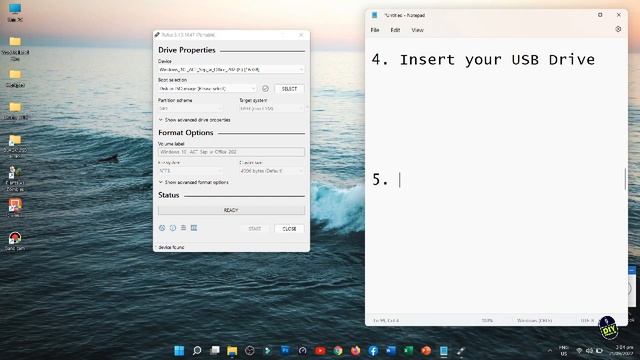This screenshot has height=360, width=640.
Task: Open the Device dropdown in Rufus
Action: tap(231, 70)
